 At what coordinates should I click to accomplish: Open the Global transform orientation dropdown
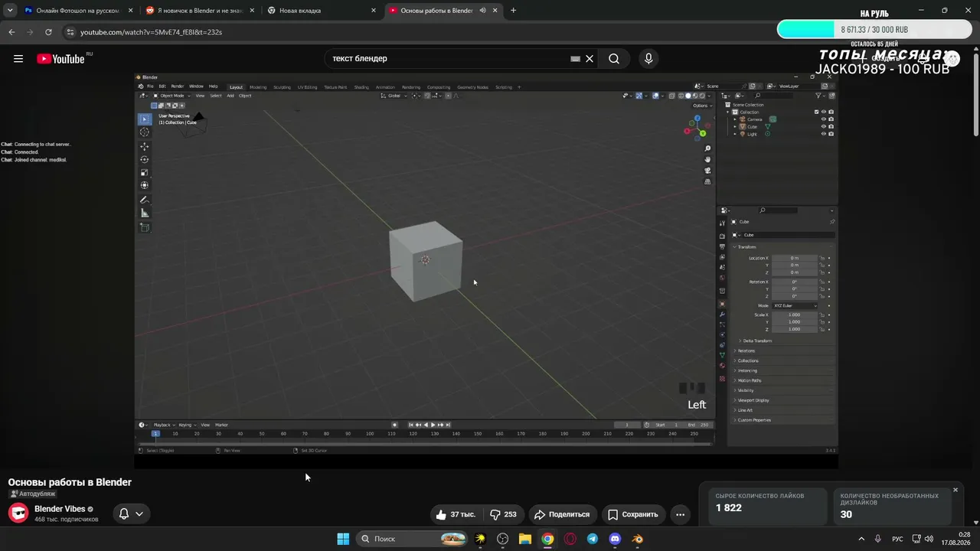[394, 96]
